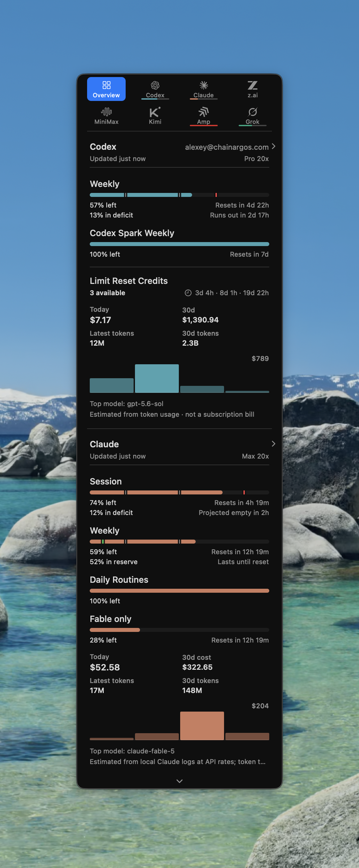Click the Claude Session usage bar
The width and height of the screenshot is (359, 868).
[x=179, y=492]
